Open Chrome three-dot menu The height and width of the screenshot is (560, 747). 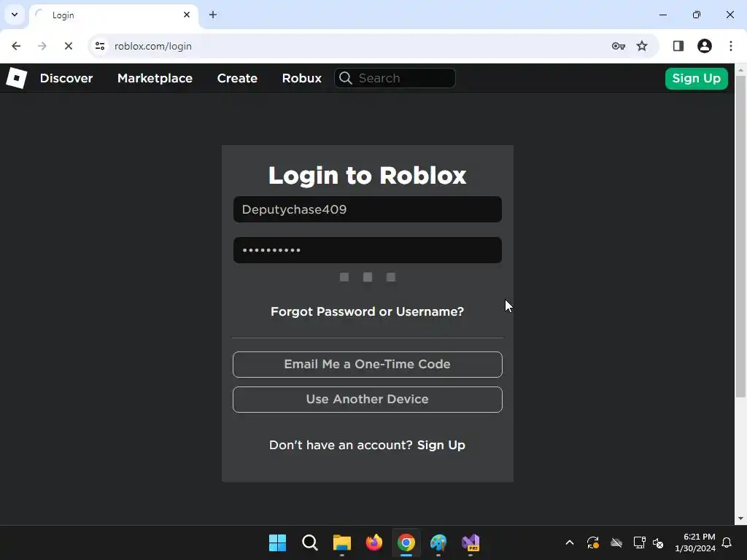(x=731, y=46)
